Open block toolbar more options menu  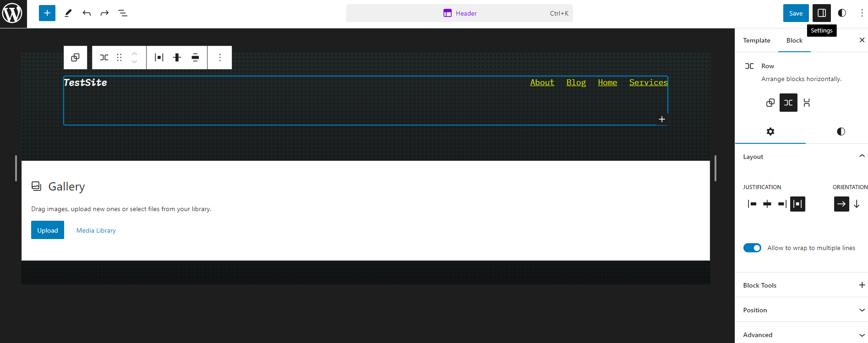point(220,57)
